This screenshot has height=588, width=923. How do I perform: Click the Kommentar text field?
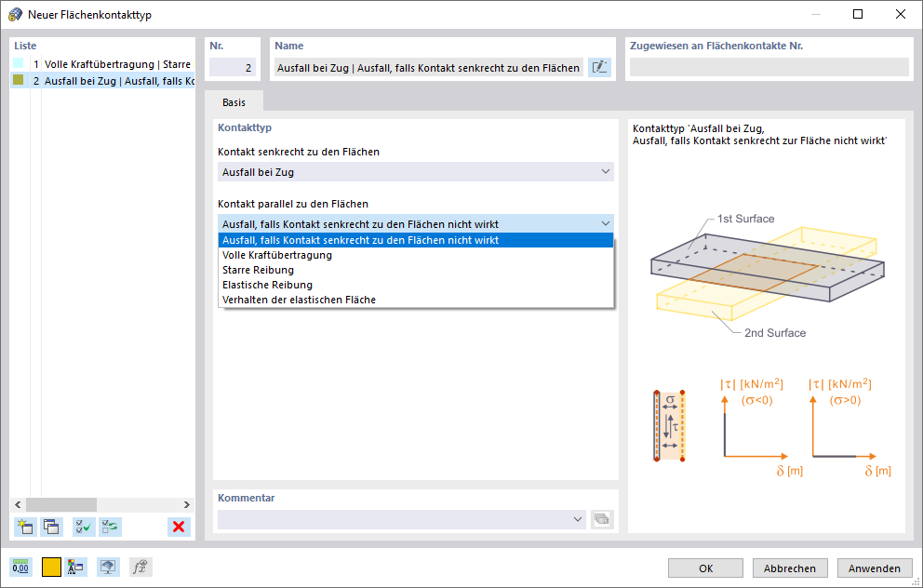coord(401,519)
